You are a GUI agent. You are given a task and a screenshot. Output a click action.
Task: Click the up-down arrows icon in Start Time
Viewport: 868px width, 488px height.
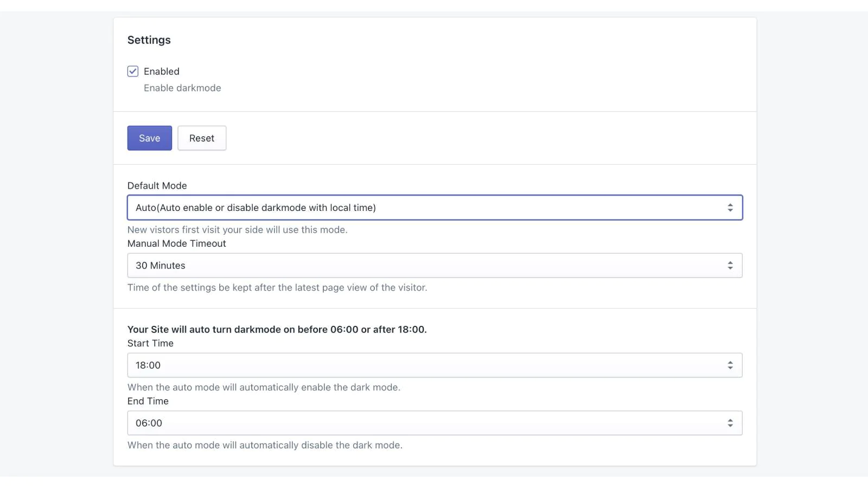coord(730,365)
